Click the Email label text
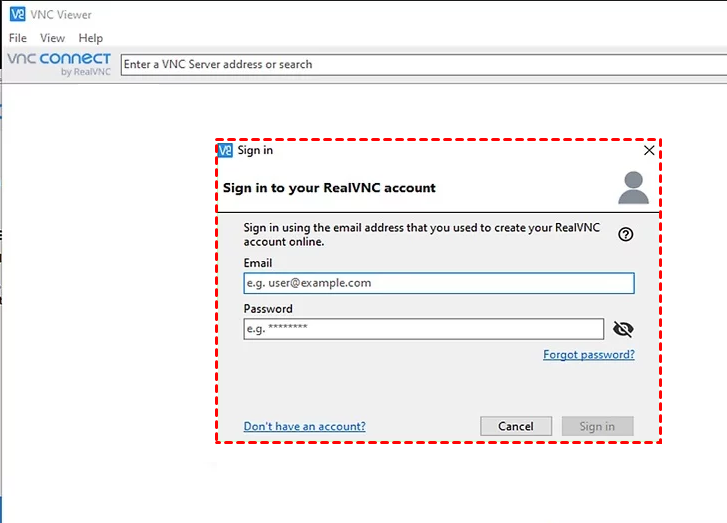 (x=258, y=263)
